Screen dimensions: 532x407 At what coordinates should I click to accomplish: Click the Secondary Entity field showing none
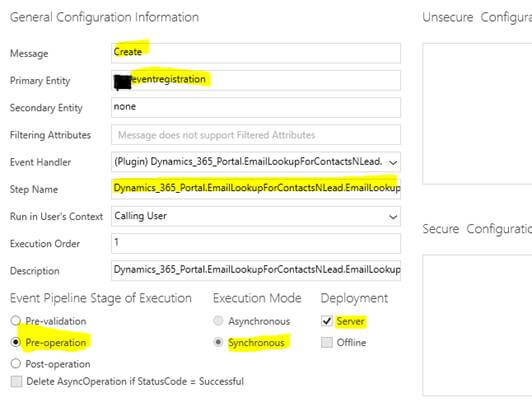[256, 108]
